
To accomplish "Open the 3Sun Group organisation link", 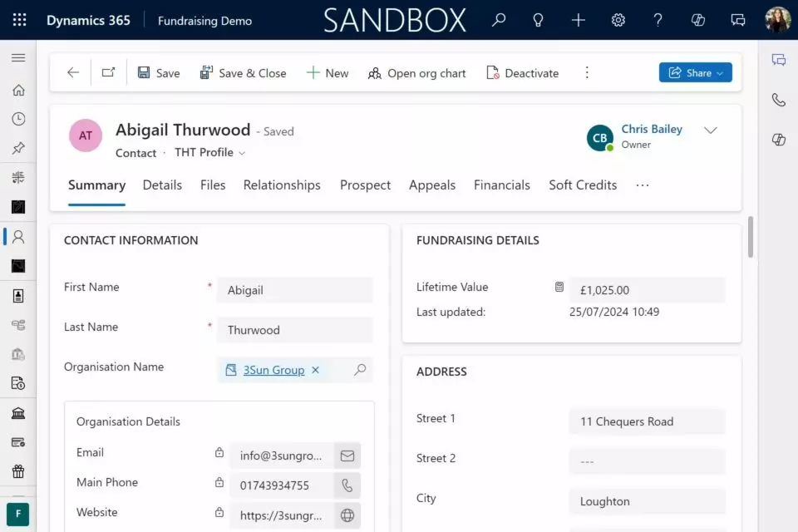I will pyautogui.click(x=273, y=370).
